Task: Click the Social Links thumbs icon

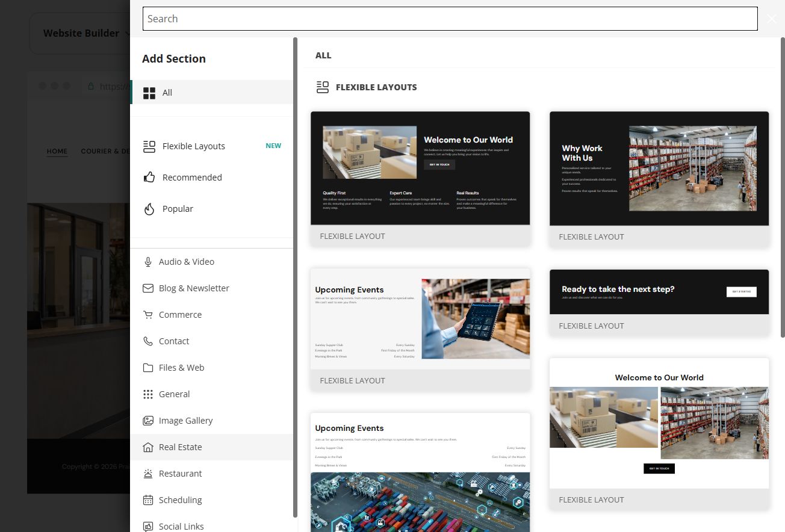Action: pyautogui.click(x=148, y=527)
